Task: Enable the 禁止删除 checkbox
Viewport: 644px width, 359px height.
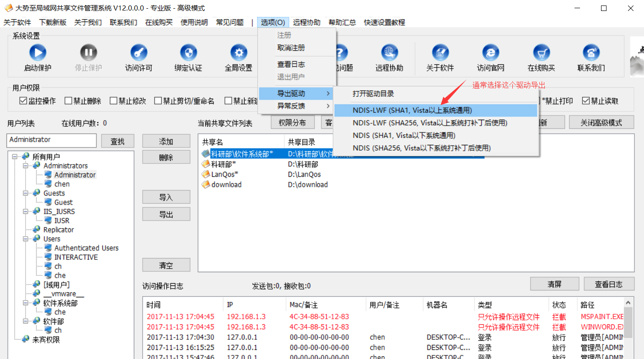Action: (69, 101)
